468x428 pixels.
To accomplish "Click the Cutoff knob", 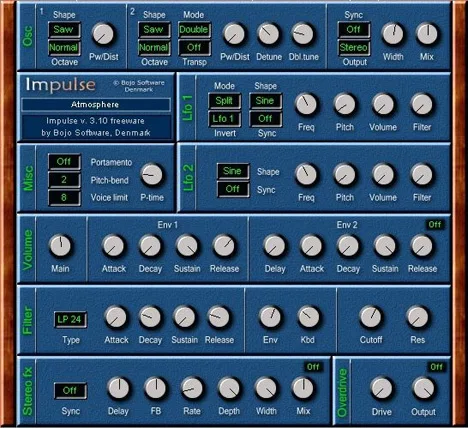I will tap(371, 317).
